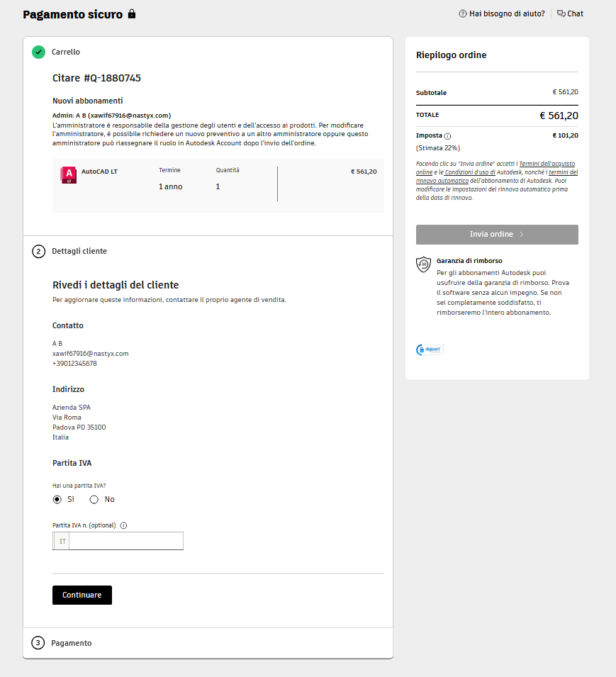
Task: Click the step 2 circle icon
Action: [38, 251]
